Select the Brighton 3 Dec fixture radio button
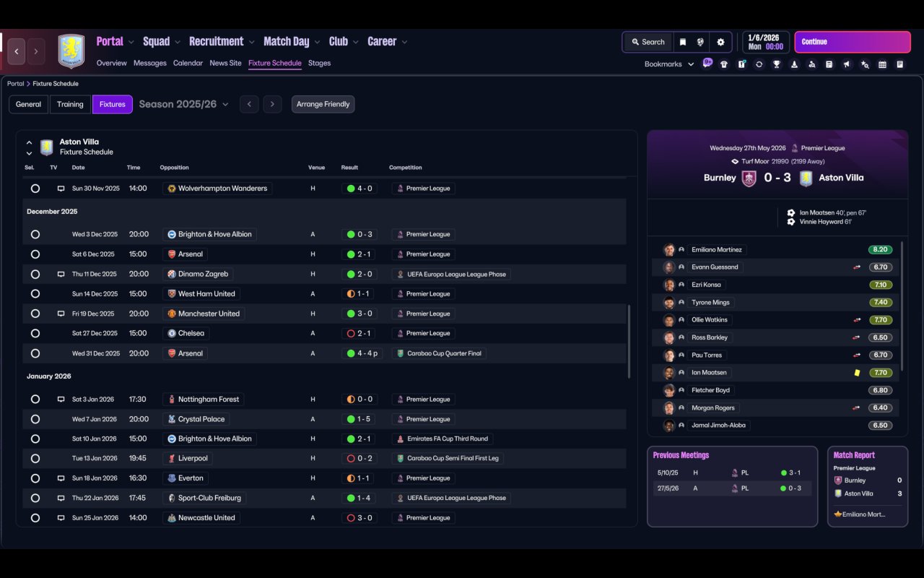 click(x=35, y=235)
